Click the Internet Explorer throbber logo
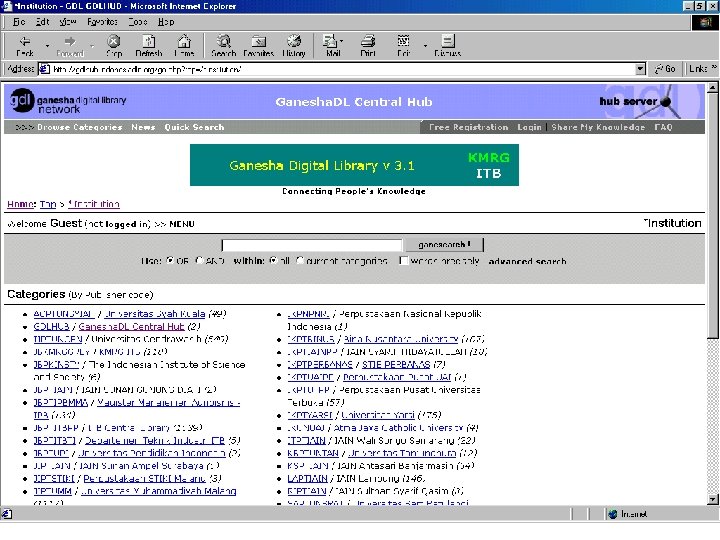Screen dimensions: 720x540 point(705,22)
